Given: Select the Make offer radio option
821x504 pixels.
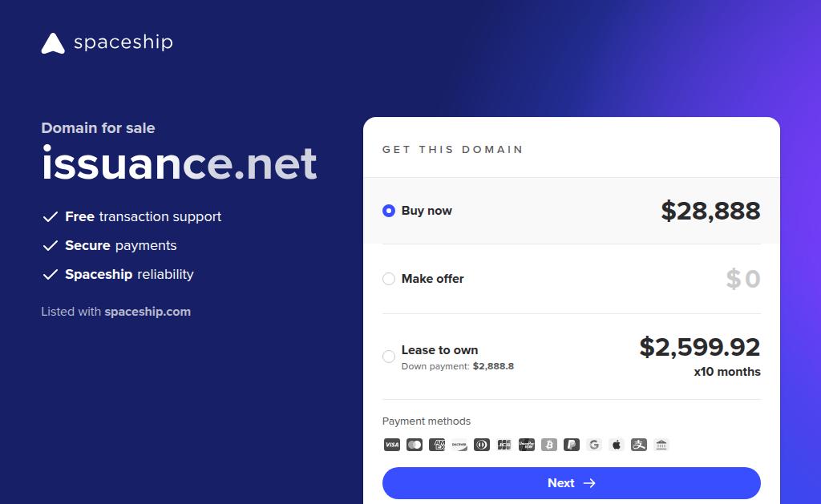Looking at the screenshot, I should point(389,279).
